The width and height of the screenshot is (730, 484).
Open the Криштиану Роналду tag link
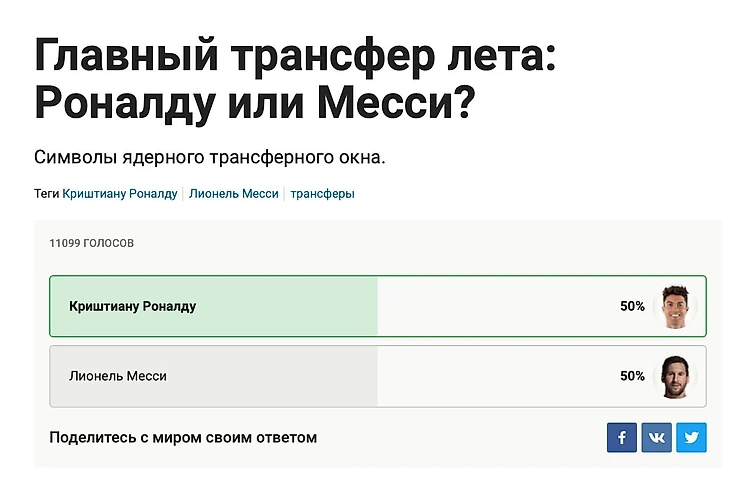[120, 194]
